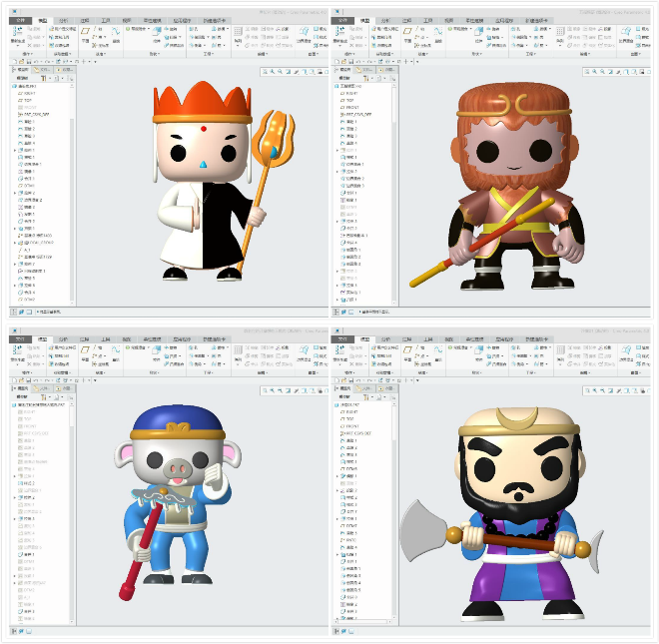Image resolution: width=659 pixels, height=644 pixels.
Task: Click Refit icon in monk window's graphics toolbar
Action: tap(265, 72)
